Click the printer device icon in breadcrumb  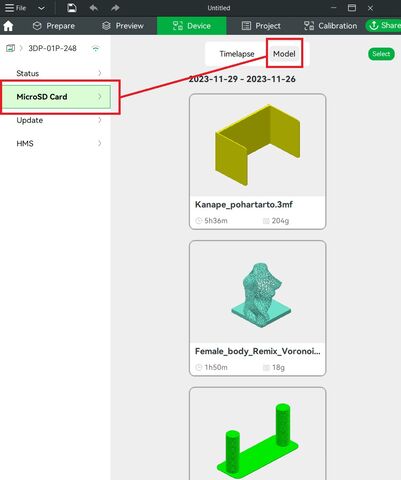pos(10,48)
